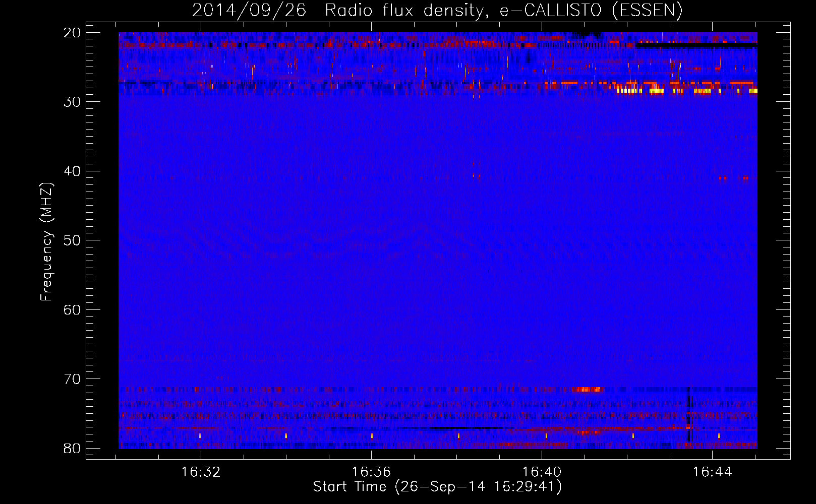Click the frequency tick label '30'
Image resolution: width=816 pixels, height=504 pixels.
point(73,101)
